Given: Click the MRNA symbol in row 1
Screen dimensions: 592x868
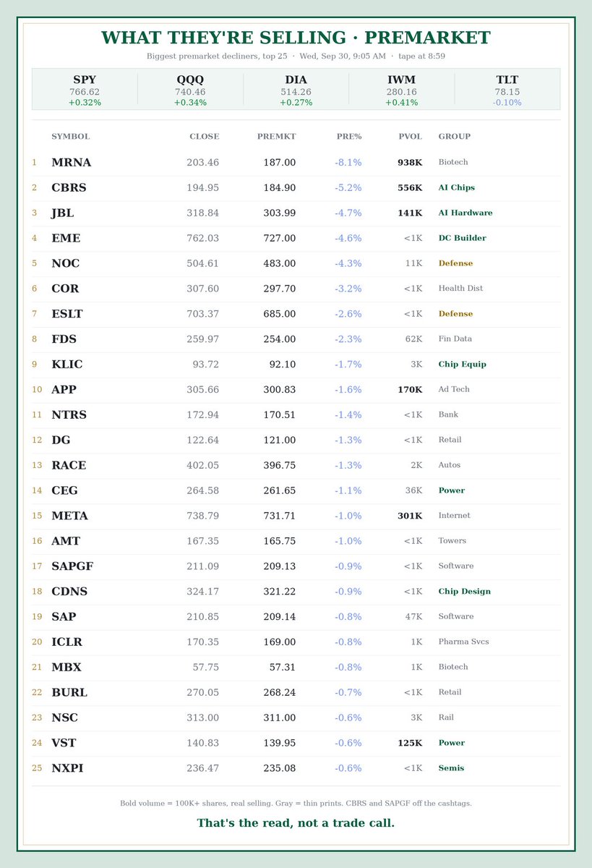Looking at the screenshot, I should coord(71,163).
